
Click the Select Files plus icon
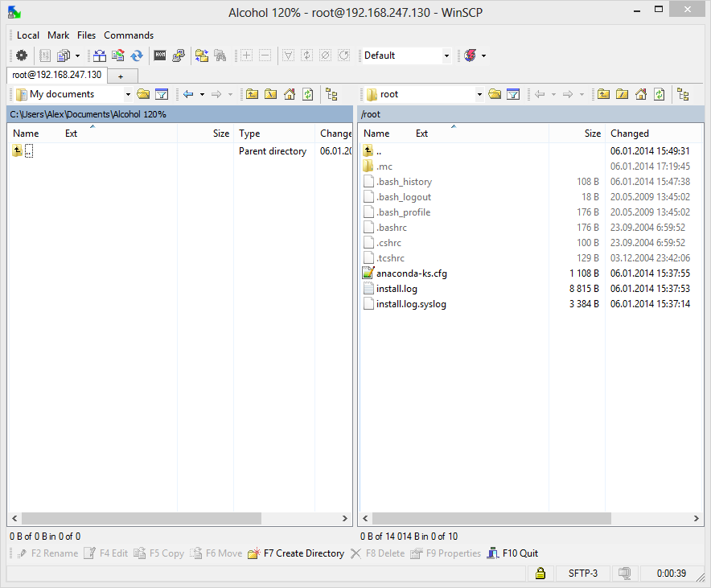tap(247, 56)
